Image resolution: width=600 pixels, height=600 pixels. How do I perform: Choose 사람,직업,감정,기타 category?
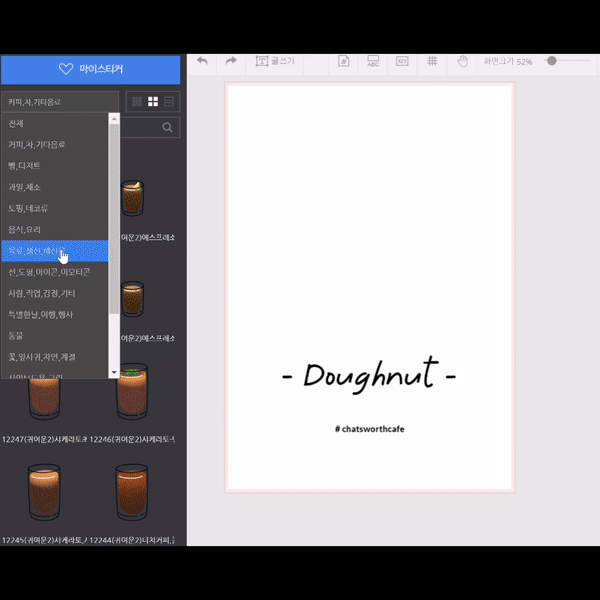point(55,293)
